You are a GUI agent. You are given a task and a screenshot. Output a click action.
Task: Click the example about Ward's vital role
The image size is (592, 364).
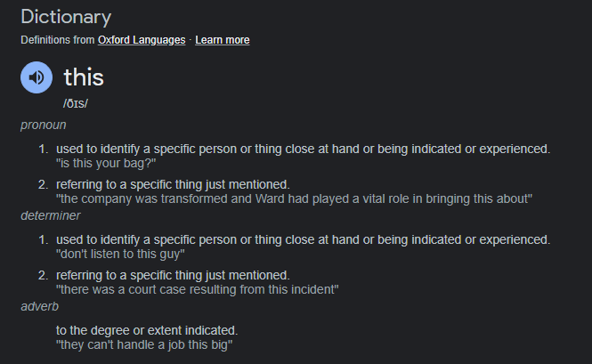point(294,198)
